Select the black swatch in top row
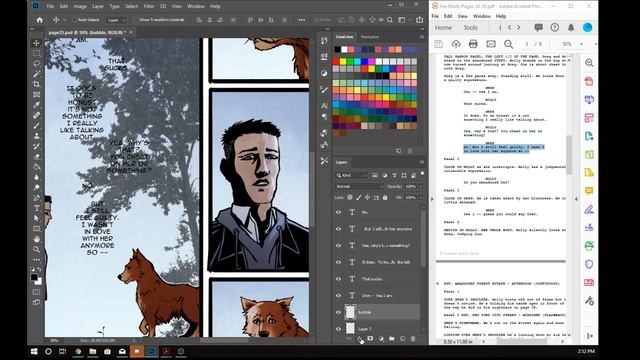 point(338,49)
